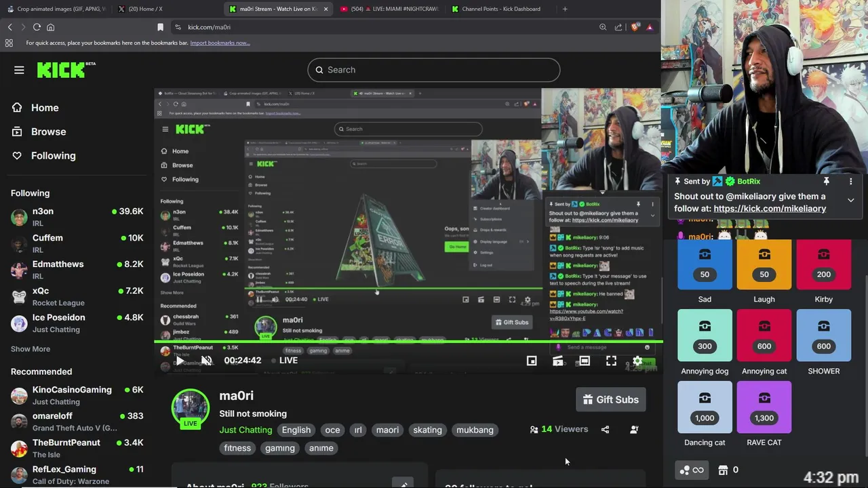868x488 pixels.
Task: Click the address bar showing kick.com/ma0ri
Action: [x=383, y=27]
